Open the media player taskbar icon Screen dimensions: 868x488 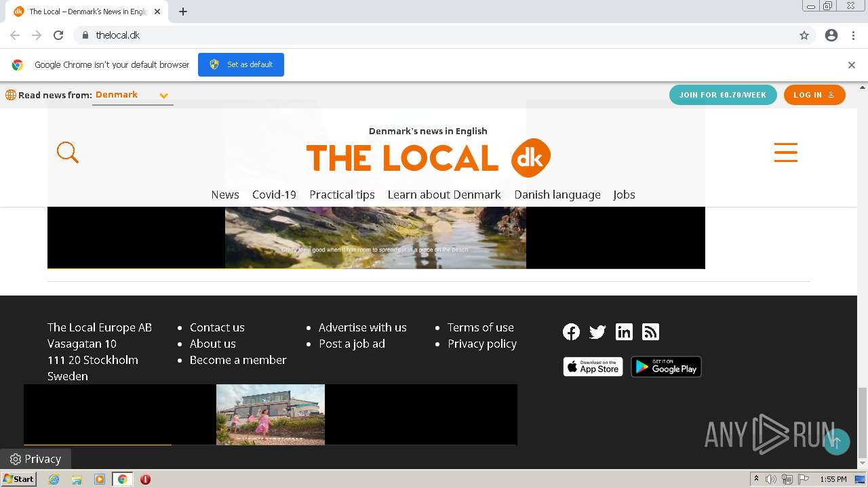click(x=100, y=479)
